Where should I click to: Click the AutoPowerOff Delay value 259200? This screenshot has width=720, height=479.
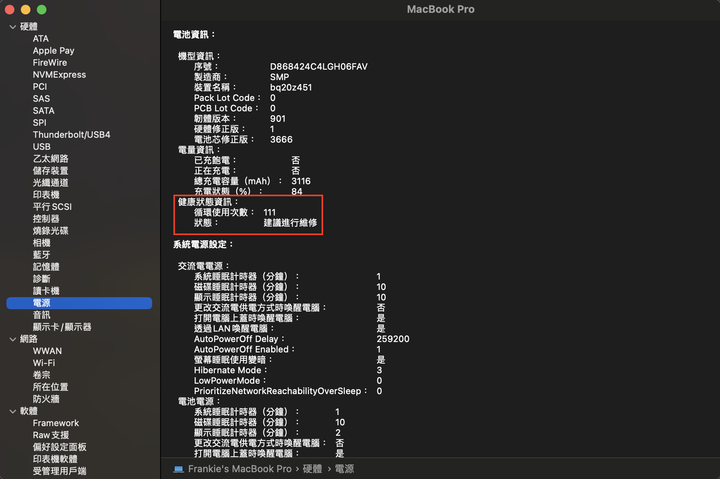[393, 339]
